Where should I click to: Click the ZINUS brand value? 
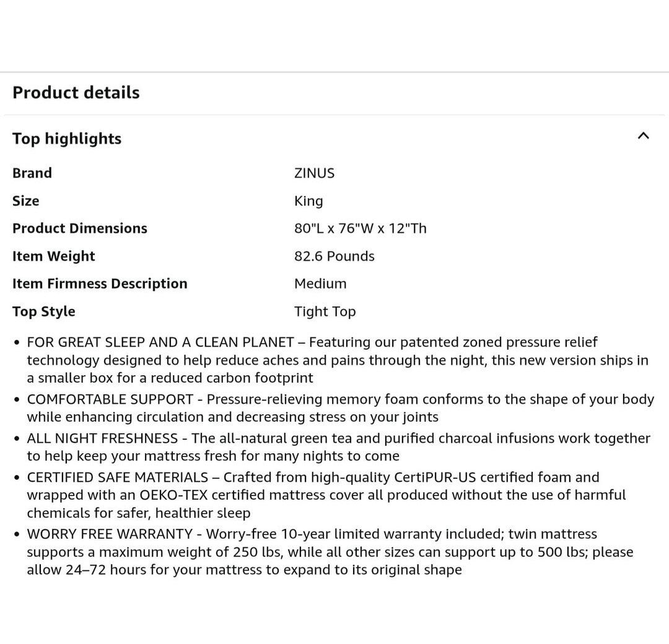coord(314,173)
